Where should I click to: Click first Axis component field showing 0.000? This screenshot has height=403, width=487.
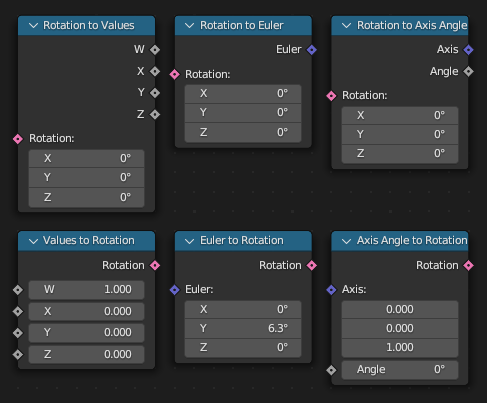click(x=400, y=309)
